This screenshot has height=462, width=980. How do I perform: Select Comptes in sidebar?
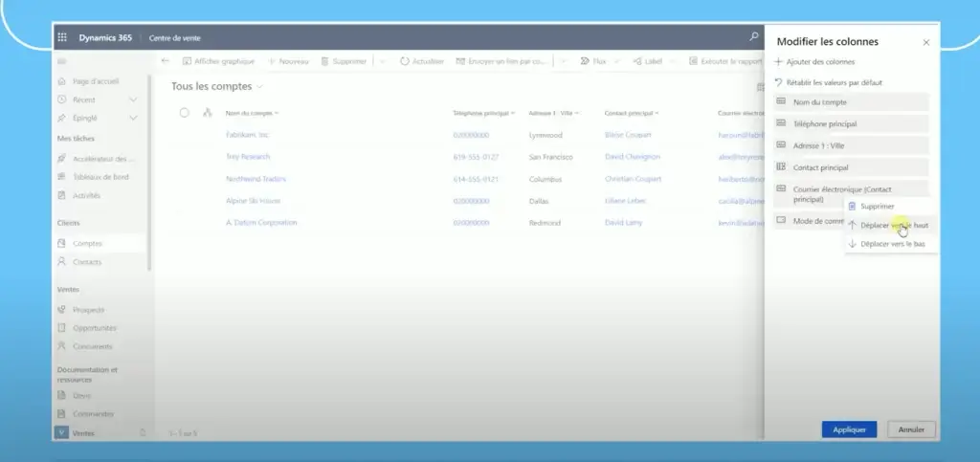click(x=101, y=244)
